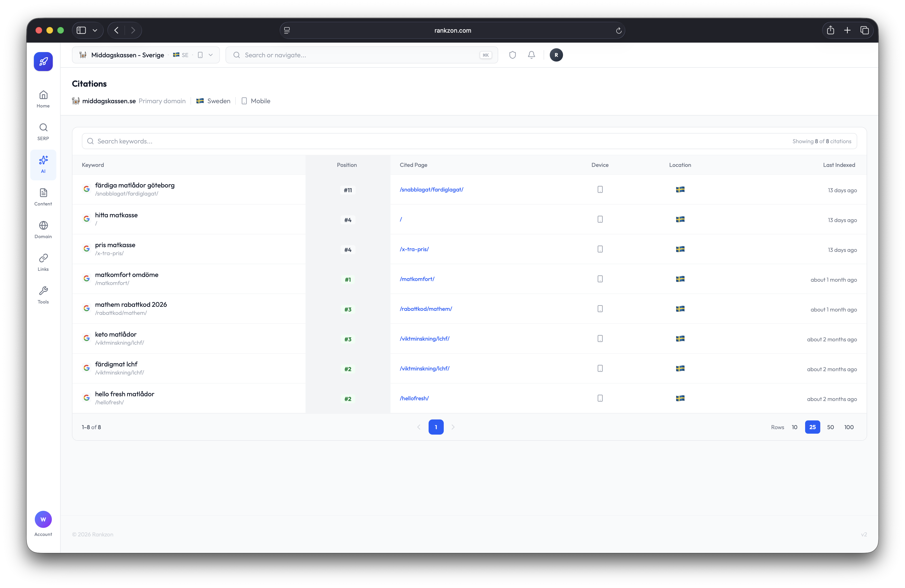Open the Domain globe icon
Screen dimensions: 905x588
point(43,226)
